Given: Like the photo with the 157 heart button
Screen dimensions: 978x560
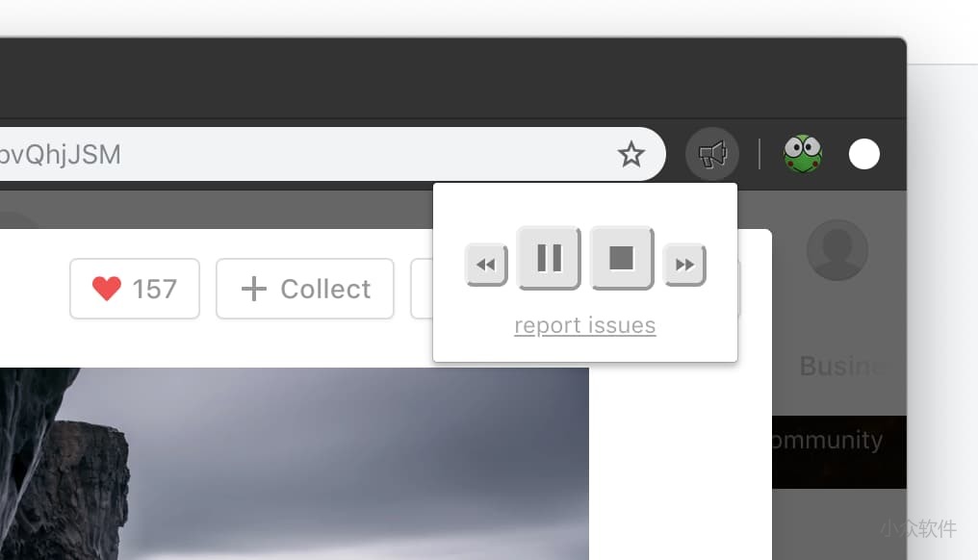Looking at the screenshot, I should [135, 289].
